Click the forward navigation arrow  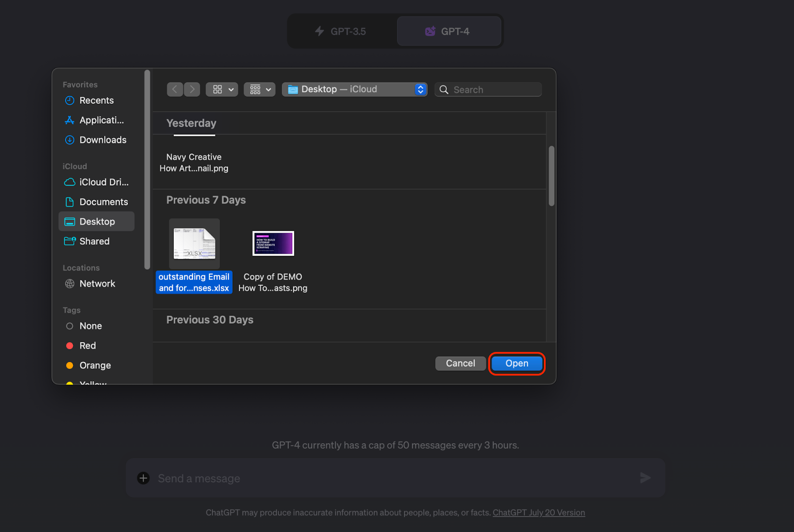click(192, 89)
